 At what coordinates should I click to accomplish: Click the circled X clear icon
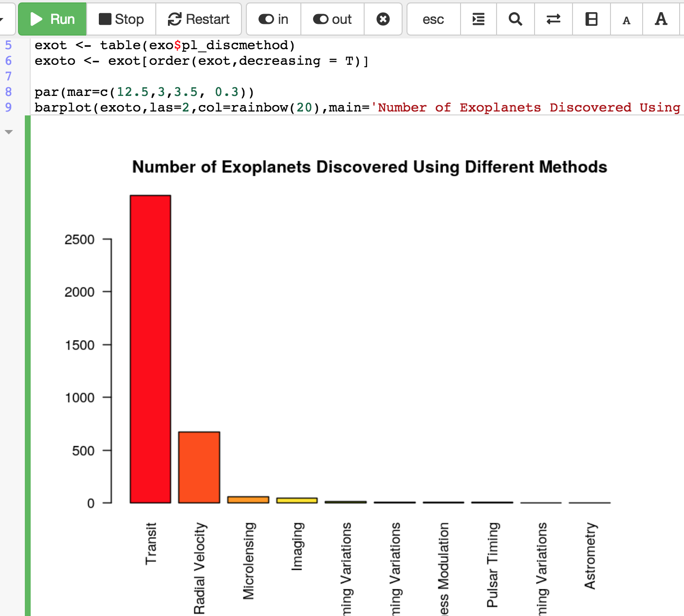(383, 19)
